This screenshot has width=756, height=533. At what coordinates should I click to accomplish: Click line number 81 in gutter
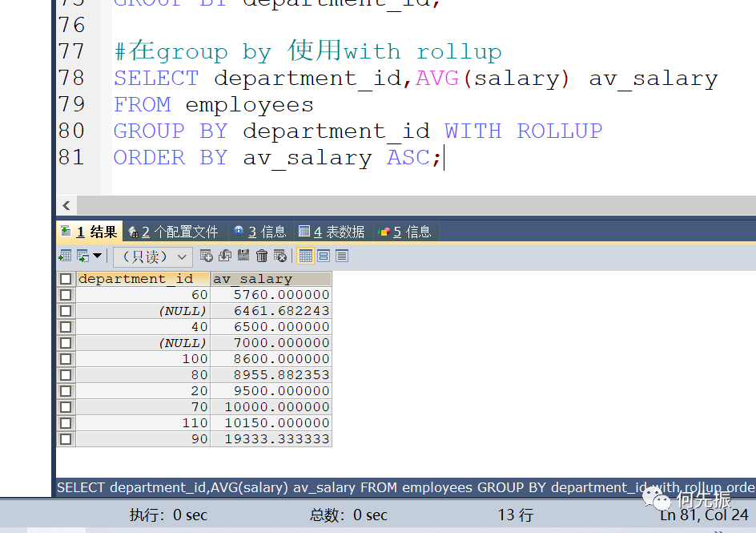pyautogui.click(x=71, y=157)
